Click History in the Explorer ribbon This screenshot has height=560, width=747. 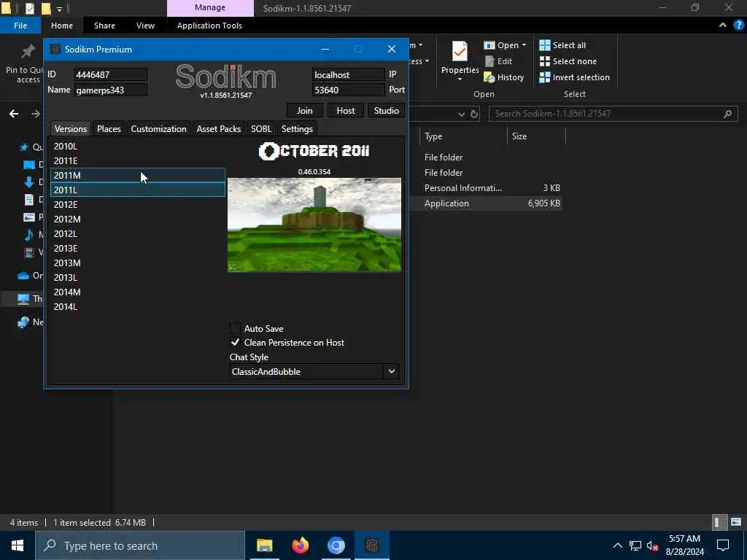point(504,77)
